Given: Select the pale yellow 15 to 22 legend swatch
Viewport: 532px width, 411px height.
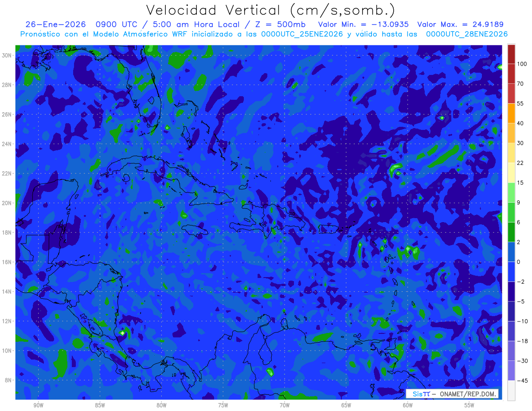Looking at the screenshot, I should 511,172.
